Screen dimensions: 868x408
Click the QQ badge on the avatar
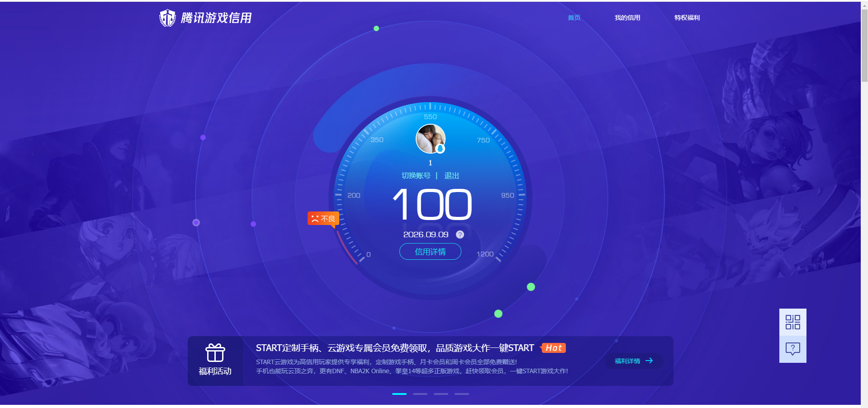click(440, 149)
